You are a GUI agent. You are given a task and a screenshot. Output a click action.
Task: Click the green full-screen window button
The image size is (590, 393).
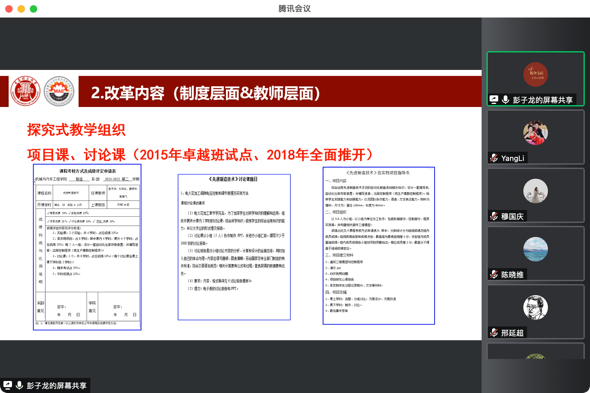[x=33, y=9]
